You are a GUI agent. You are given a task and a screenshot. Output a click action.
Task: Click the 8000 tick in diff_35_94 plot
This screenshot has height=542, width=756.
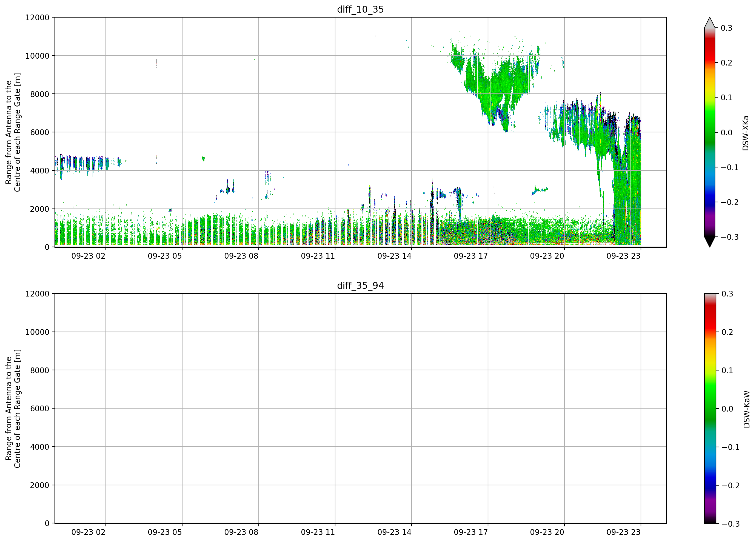[x=40, y=370]
